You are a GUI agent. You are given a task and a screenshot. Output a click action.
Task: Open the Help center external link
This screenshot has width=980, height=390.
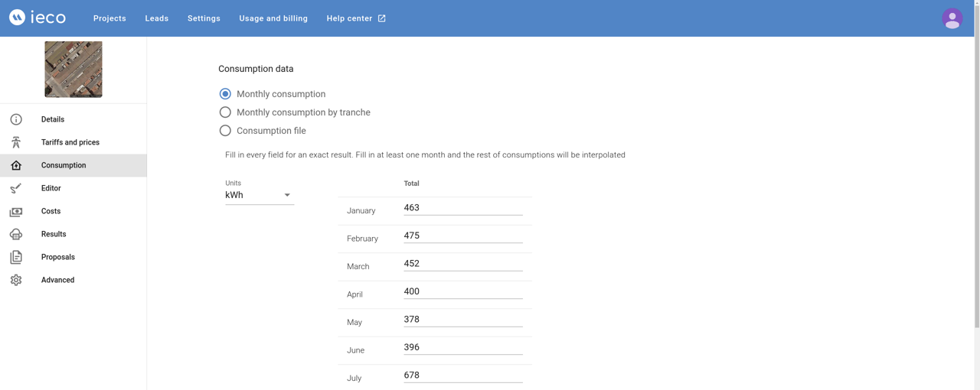coord(356,18)
